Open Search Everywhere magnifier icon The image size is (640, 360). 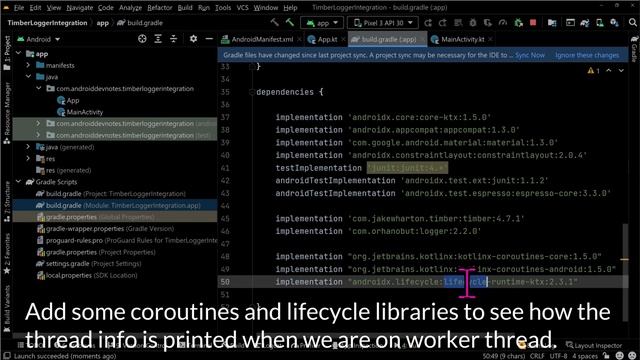pyautogui.click(x=633, y=23)
